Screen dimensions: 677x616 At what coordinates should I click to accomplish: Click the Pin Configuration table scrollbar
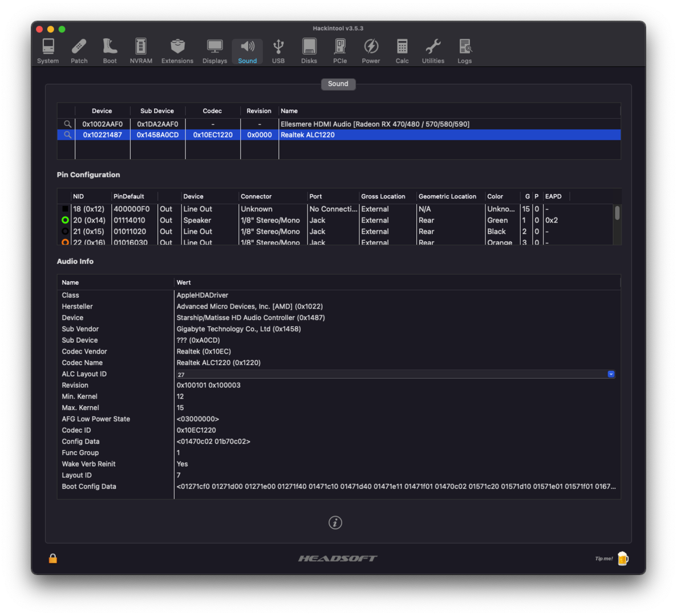coord(617,213)
